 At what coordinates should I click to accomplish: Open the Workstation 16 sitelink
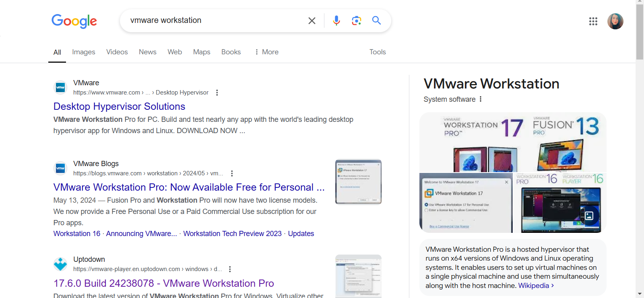(77, 234)
